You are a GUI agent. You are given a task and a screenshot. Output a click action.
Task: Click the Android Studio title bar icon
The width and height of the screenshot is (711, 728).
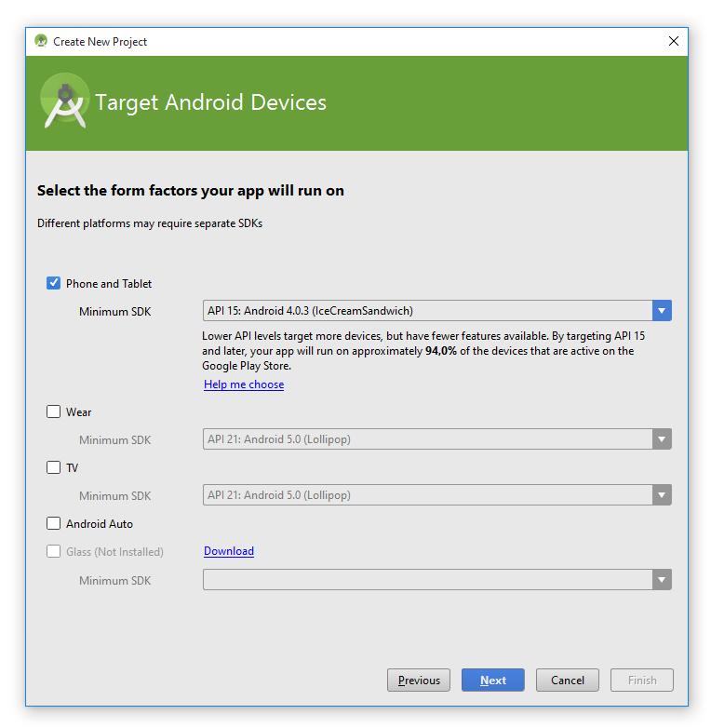[41, 41]
